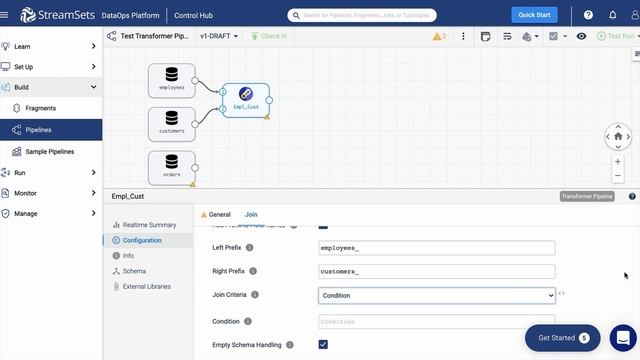The width and height of the screenshot is (640, 360).
Task: Open the help question mark in the header
Action: [x=588, y=15]
